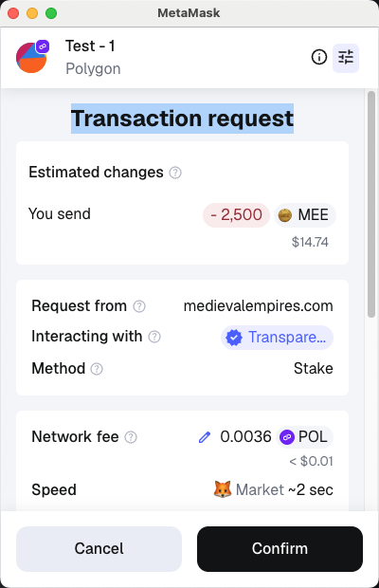The width and height of the screenshot is (379, 588).
Task: Open the verified Transpare... contract address
Action: click(277, 338)
